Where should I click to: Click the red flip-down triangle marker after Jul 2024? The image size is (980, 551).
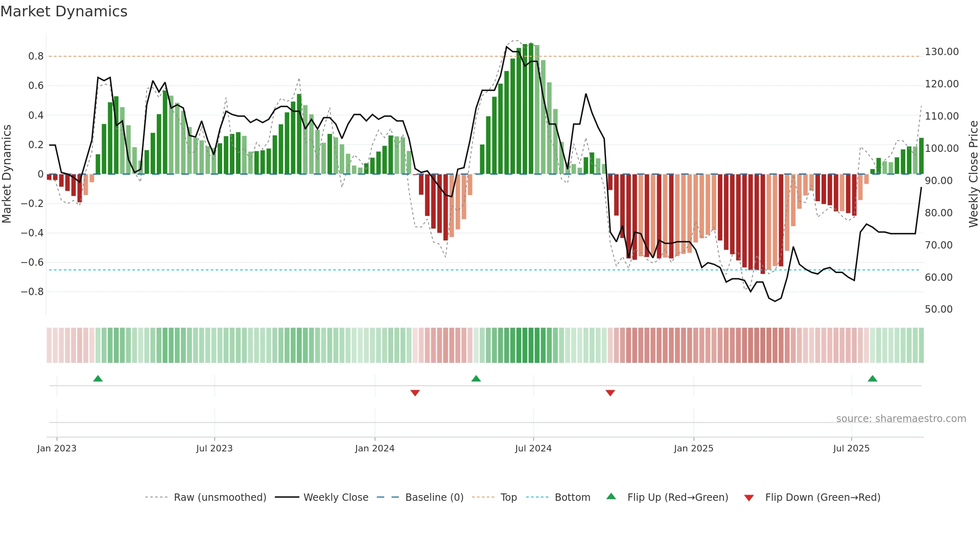610,393
